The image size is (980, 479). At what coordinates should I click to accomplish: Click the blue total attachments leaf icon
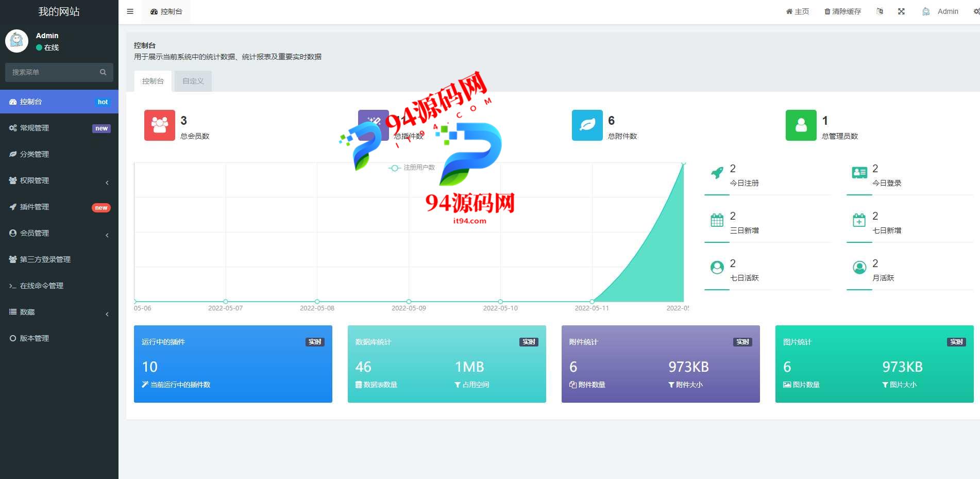click(x=587, y=125)
